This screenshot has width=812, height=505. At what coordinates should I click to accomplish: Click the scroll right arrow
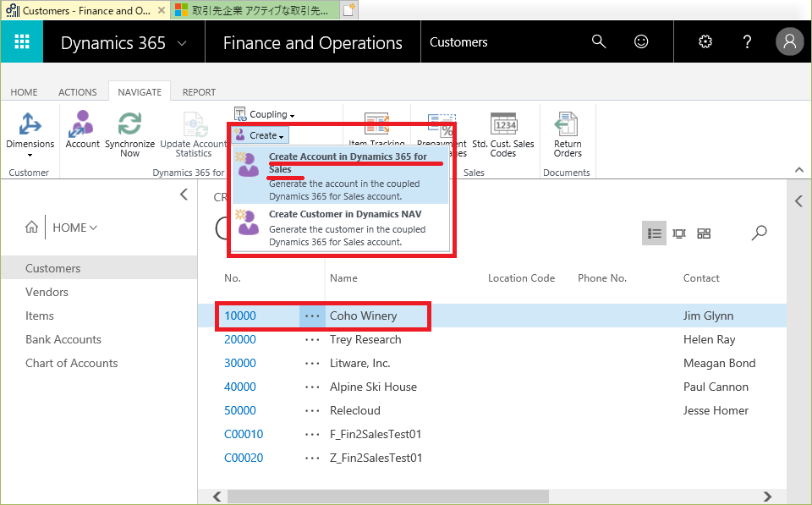768,497
